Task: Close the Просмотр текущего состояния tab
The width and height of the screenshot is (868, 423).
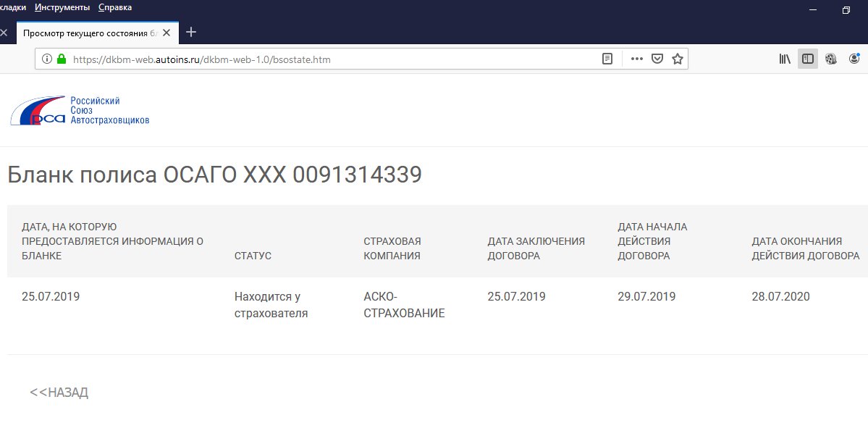Action: point(166,33)
